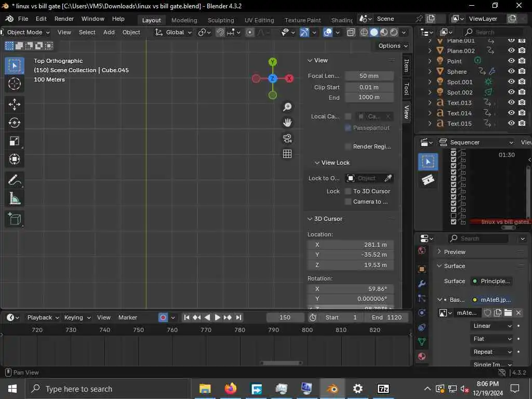Open the File menu
Viewport: 532px width, 399px height.
click(x=23, y=19)
